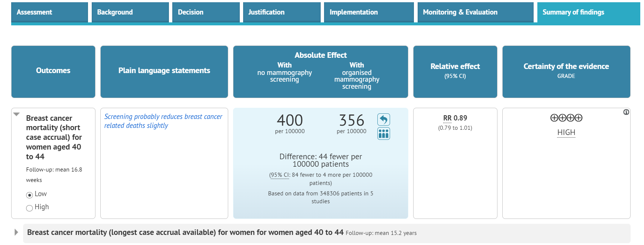Open the 95% CI explanation link
Image resolution: width=644 pixels, height=245 pixels.
click(x=279, y=175)
